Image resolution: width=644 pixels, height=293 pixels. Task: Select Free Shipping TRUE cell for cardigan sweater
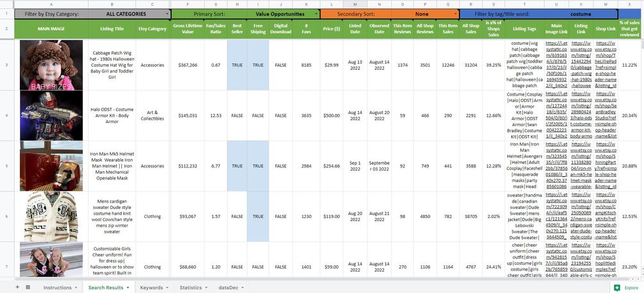coord(258,217)
